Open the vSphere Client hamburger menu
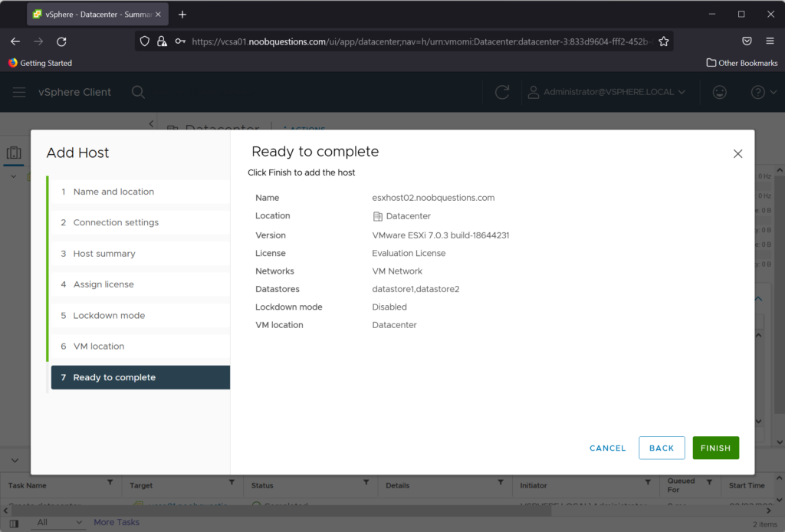The width and height of the screenshot is (785, 532). (19, 92)
